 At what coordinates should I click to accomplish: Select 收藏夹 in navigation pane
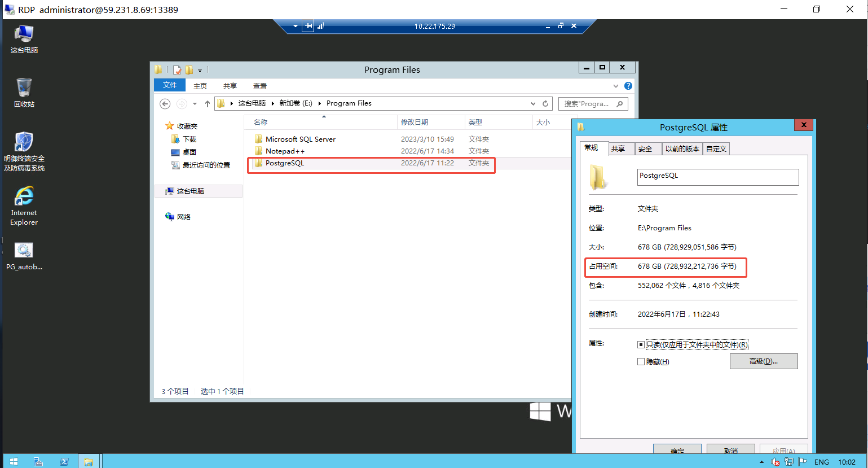181,126
